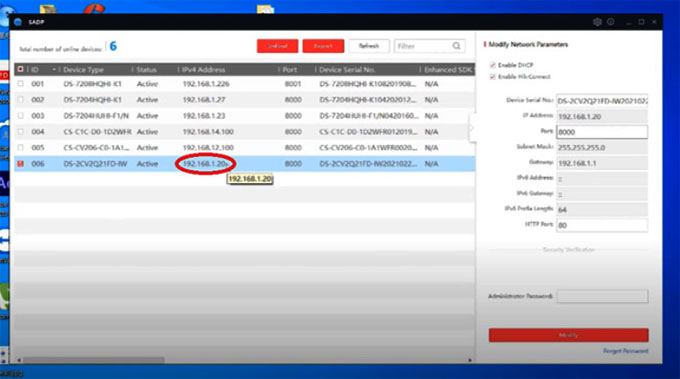Click the Refresh button

point(369,46)
